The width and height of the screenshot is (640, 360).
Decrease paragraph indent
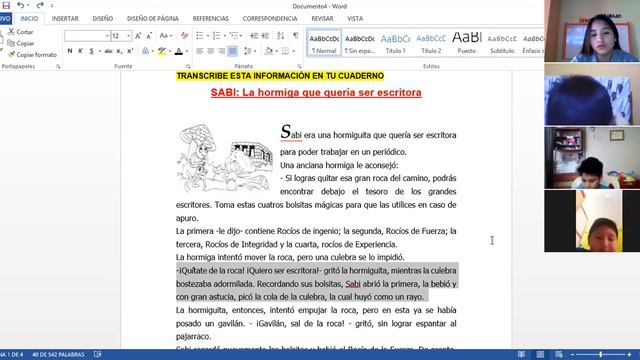pyautogui.click(x=254, y=36)
